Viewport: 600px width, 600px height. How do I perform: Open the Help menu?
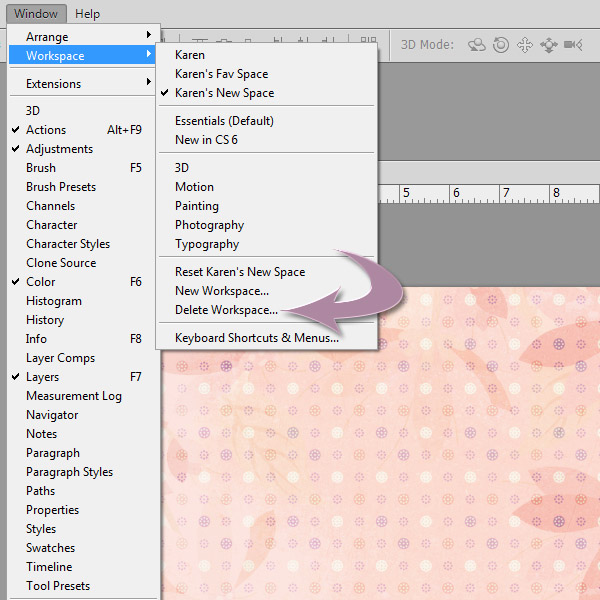pyautogui.click(x=87, y=14)
